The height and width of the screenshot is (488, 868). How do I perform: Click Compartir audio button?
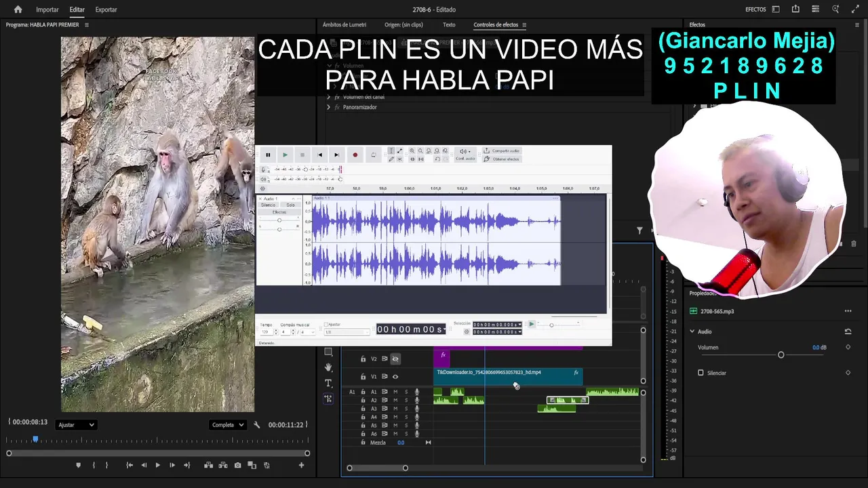click(x=502, y=151)
